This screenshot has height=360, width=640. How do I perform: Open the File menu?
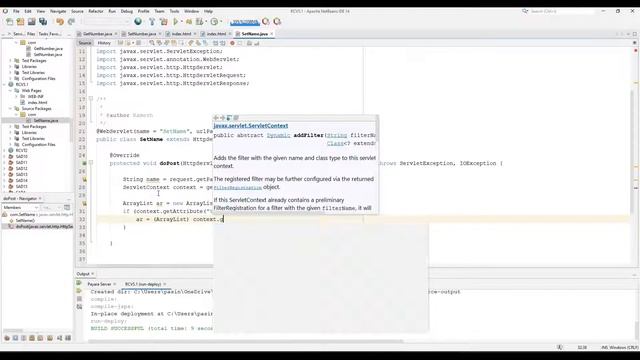click(x=16, y=11)
